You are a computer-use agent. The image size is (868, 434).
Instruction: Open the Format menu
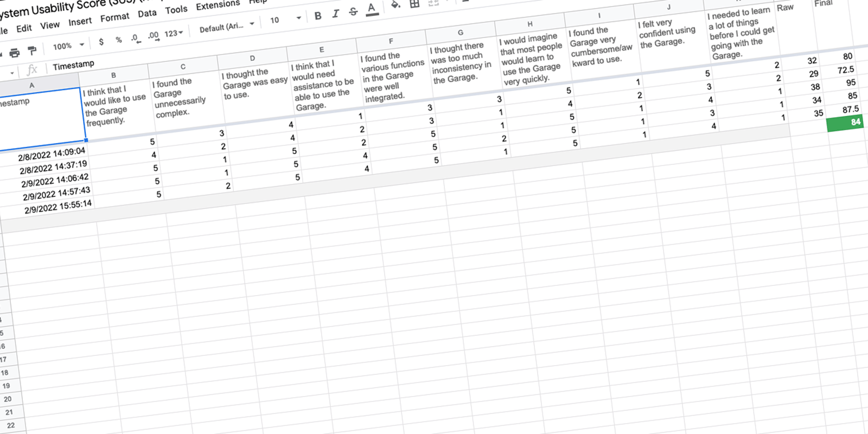114,17
